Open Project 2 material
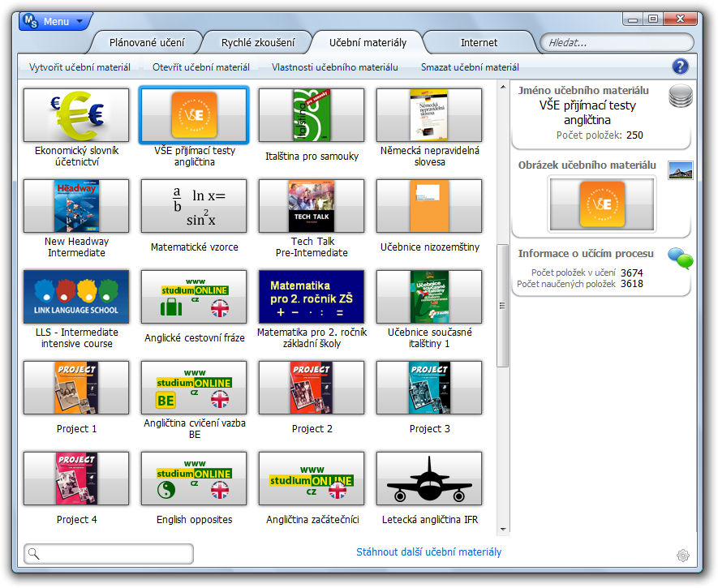 (x=312, y=388)
